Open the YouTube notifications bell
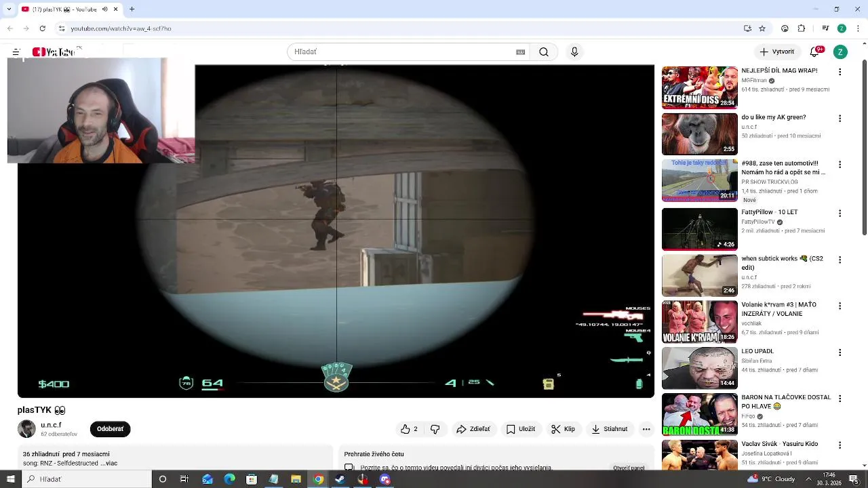This screenshot has width=868, height=488. (x=816, y=52)
